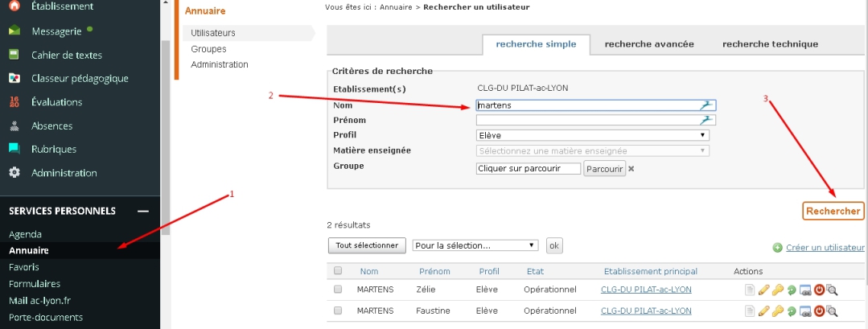Click the Messagerie envelope icon in sidebar
868x329 pixels.
point(14,31)
